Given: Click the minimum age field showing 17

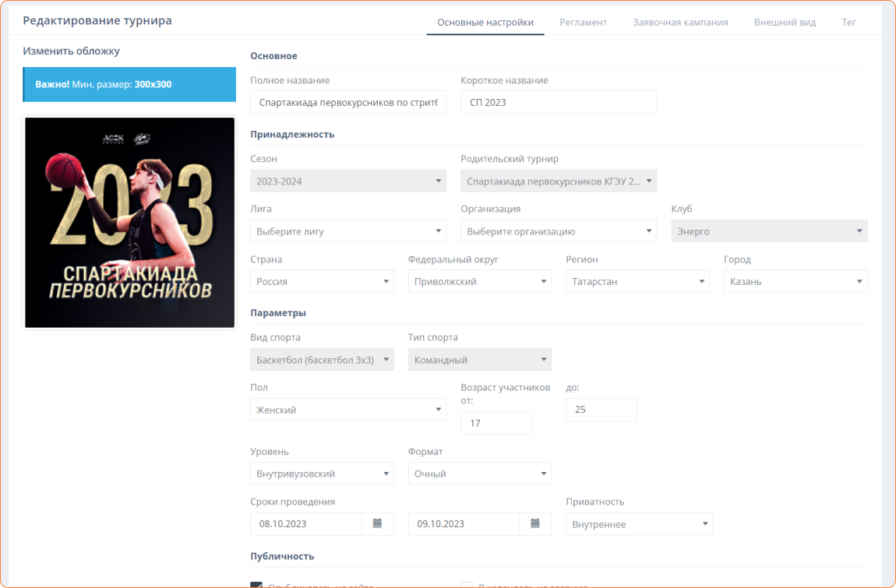Looking at the screenshot, I should coord(496,423).
